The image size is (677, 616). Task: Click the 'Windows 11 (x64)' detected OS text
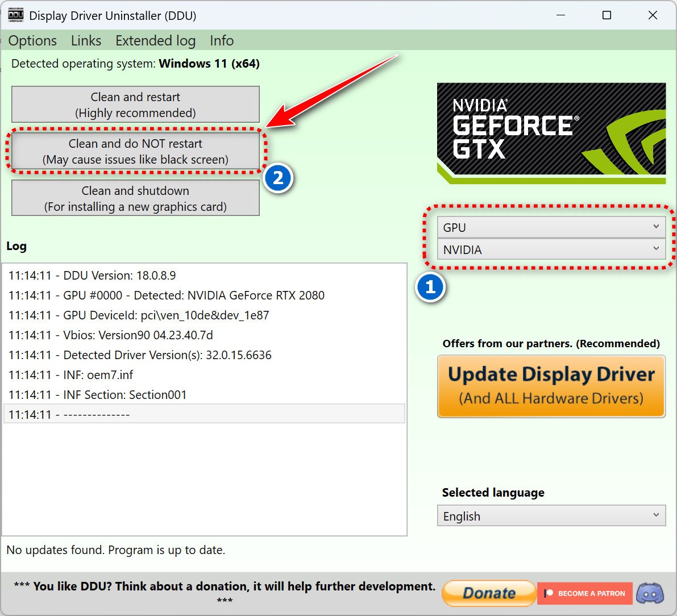click(209, 64)
